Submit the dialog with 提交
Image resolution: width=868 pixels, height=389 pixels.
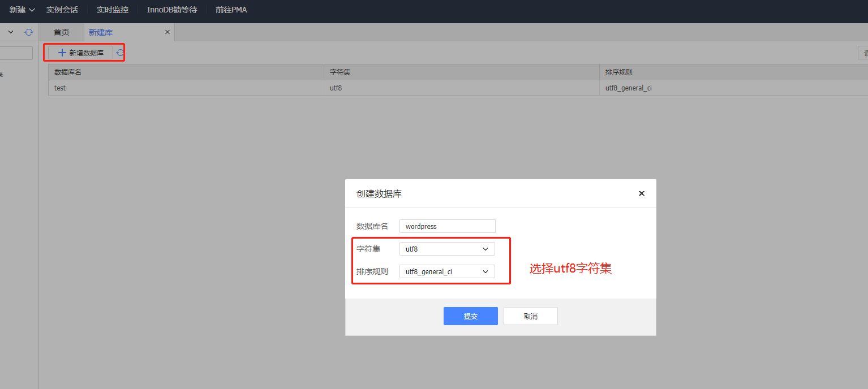[471, 316]
